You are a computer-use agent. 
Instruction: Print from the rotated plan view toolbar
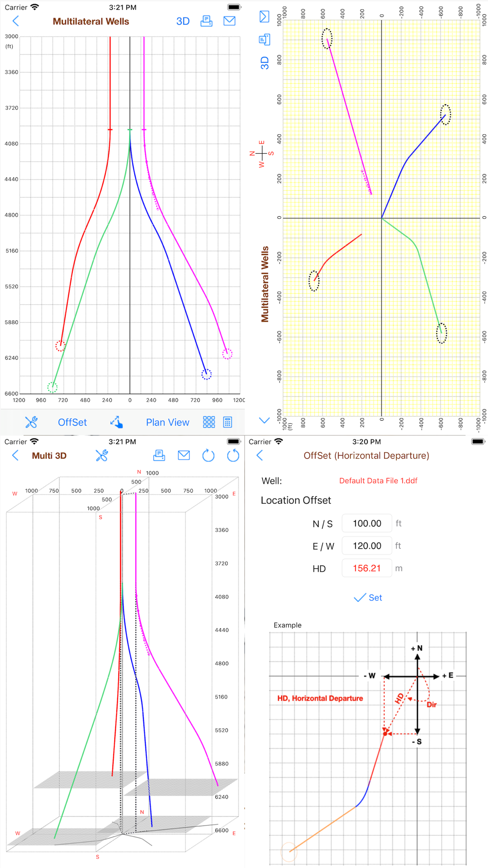tap(264, 40)
